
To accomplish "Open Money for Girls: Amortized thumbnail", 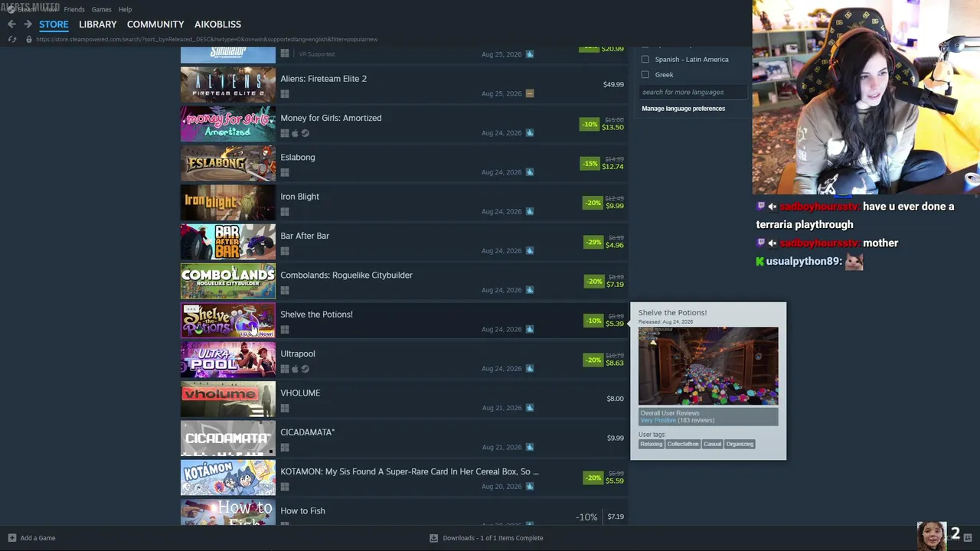I will point(227,124).
